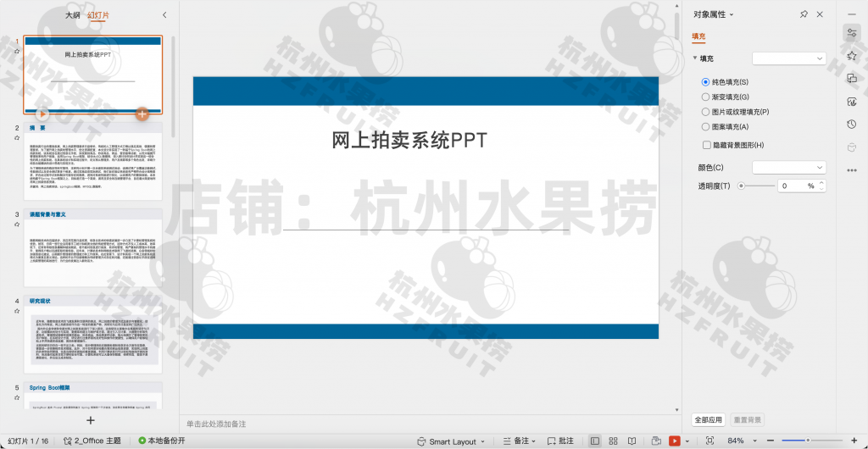
Task: Click the star marker beside slide 2
Action: [17, 138]
